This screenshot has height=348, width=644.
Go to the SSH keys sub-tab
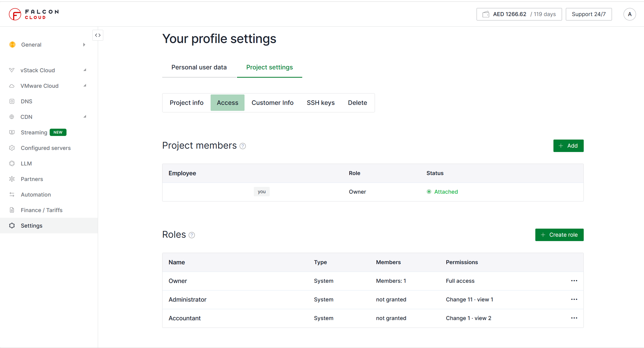[x=321, y=103]
